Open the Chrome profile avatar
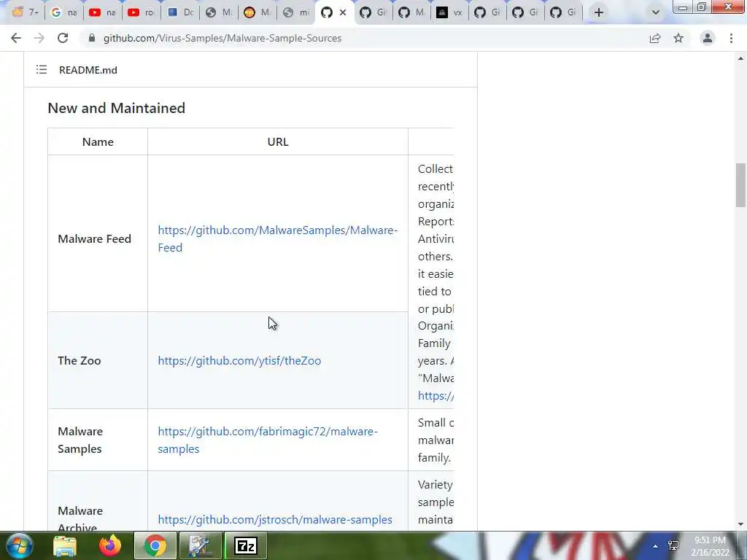 (708, 38)
